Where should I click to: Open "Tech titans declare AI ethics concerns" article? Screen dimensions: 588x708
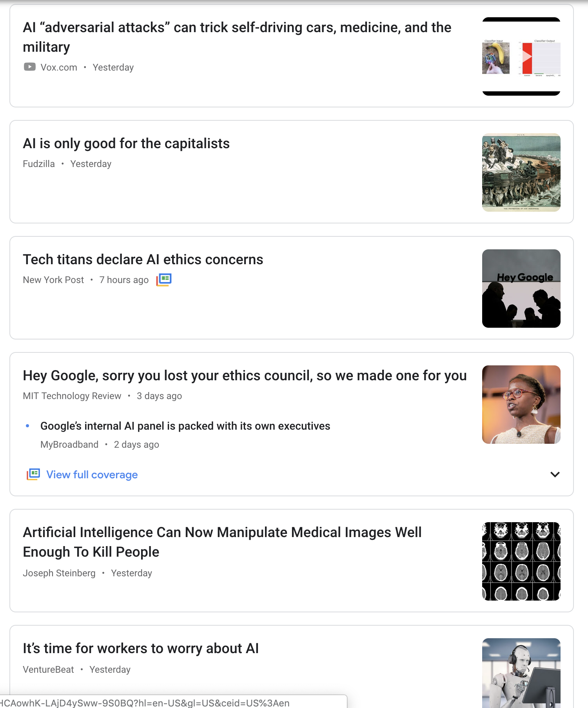tap(143, 260)
